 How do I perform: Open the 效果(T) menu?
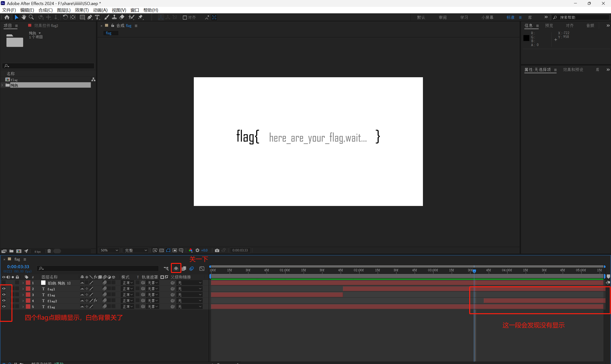(x=82, y=10)
